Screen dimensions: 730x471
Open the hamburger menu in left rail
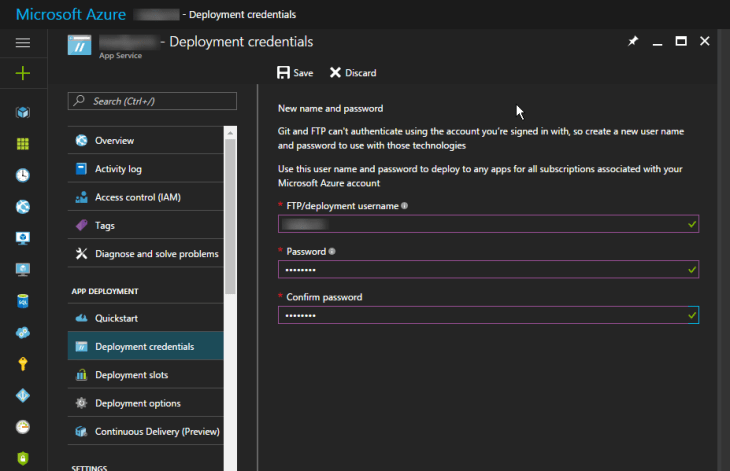(x=23, y=42)
